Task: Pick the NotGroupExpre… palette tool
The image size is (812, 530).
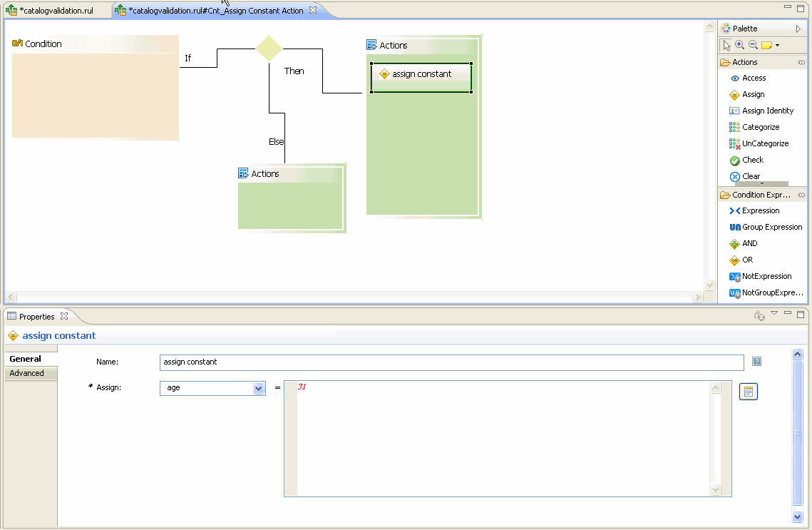Action: coord(766,292)
